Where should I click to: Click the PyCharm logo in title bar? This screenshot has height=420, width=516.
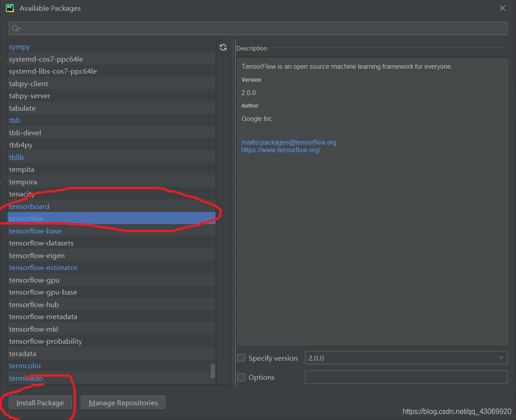tap(10, 8)
